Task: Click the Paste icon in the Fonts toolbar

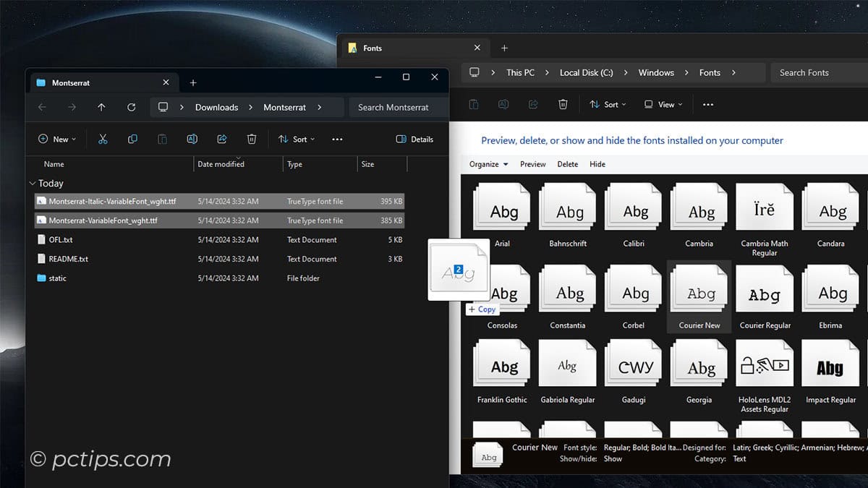Action: 474,104
